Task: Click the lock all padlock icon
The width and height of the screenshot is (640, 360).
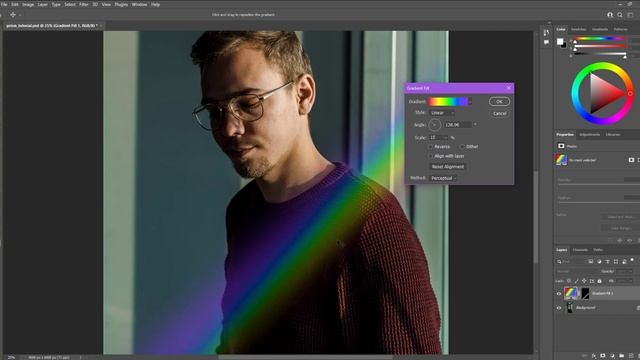Action: (600, 281)
